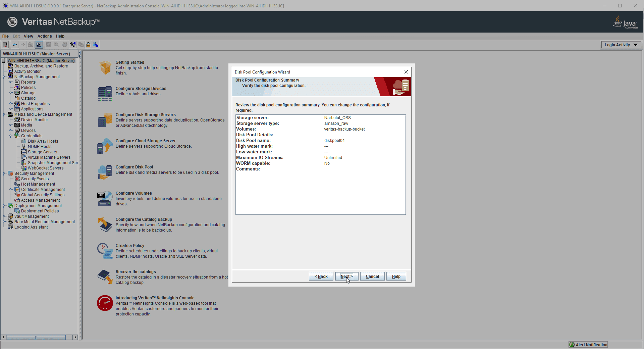Click the back arrow toolbar icon
Image resolution: width=644 pixels, height=349 pixels.
15,45
